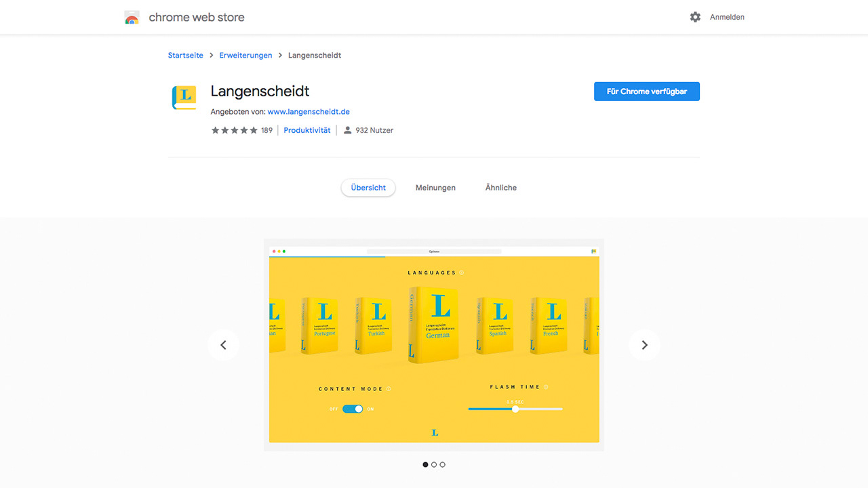Open settings via the gear icon

pos(695,17)
